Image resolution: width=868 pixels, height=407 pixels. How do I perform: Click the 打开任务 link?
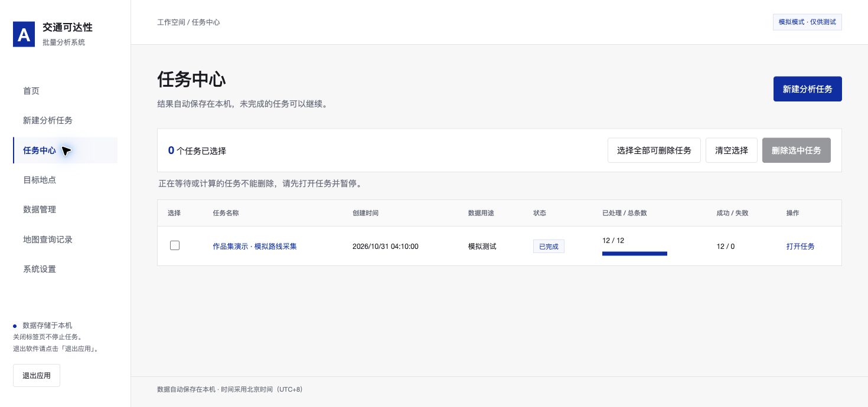[800, 246]
